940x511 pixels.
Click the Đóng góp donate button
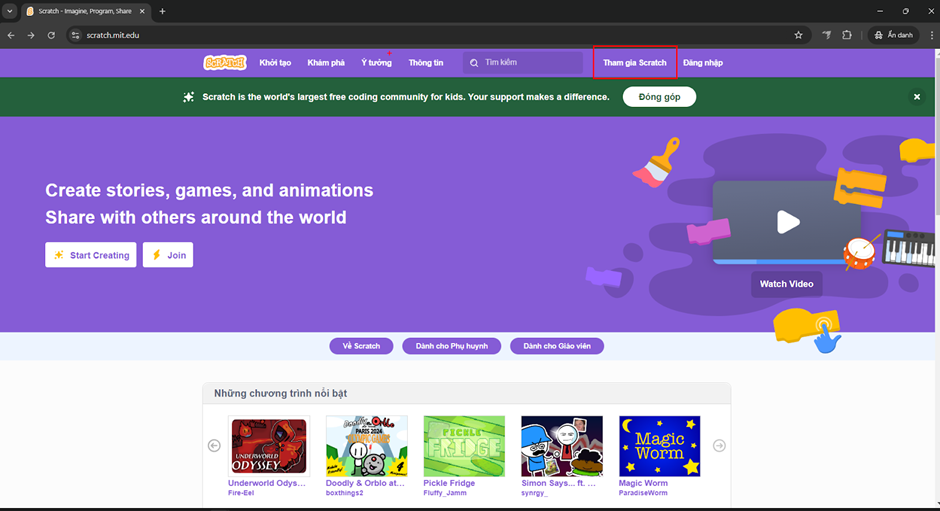pyautogui.click(x=659, y=97)
